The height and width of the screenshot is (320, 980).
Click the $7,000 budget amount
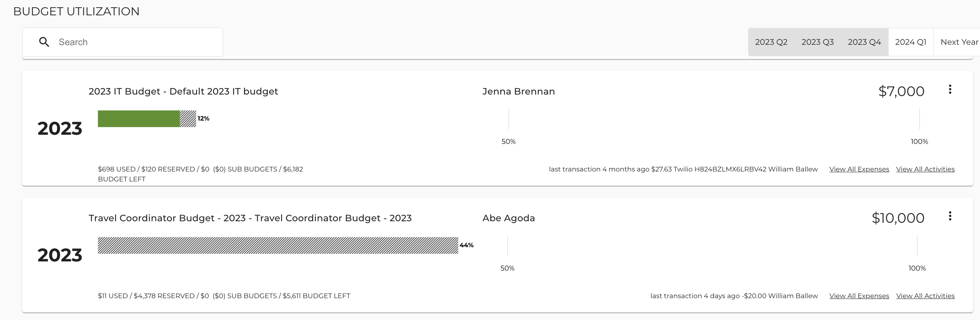902,91
